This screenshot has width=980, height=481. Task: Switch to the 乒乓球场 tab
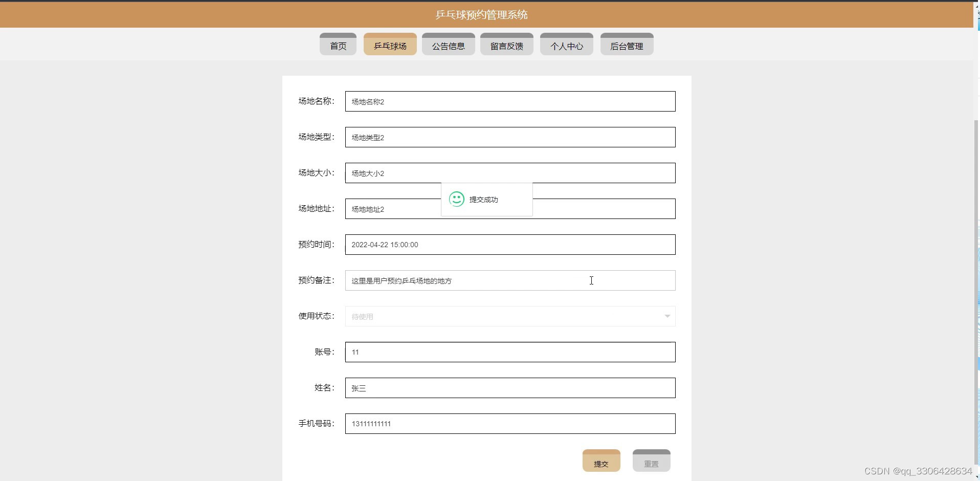390,45
